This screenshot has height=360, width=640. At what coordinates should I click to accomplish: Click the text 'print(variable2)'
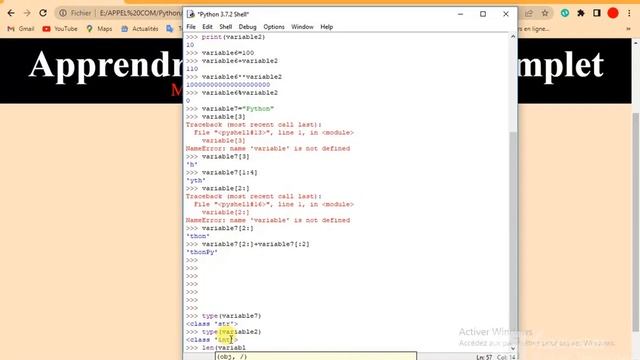coord(233,37)
